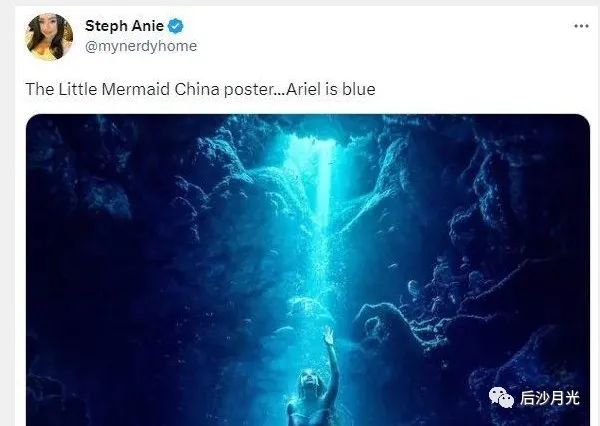Open the @mynerdyhome handle link

tap(141, 46)
